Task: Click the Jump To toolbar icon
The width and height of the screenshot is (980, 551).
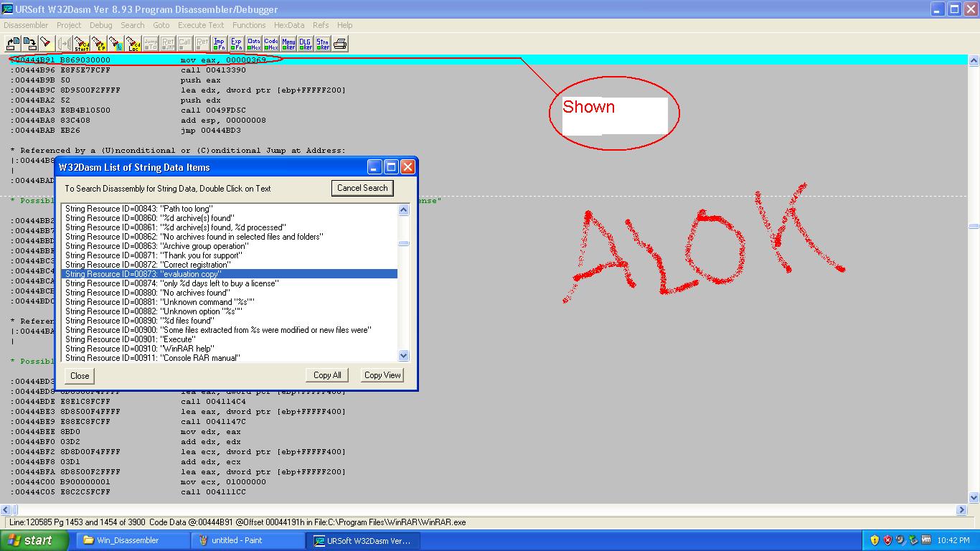Action: point(150,44)
